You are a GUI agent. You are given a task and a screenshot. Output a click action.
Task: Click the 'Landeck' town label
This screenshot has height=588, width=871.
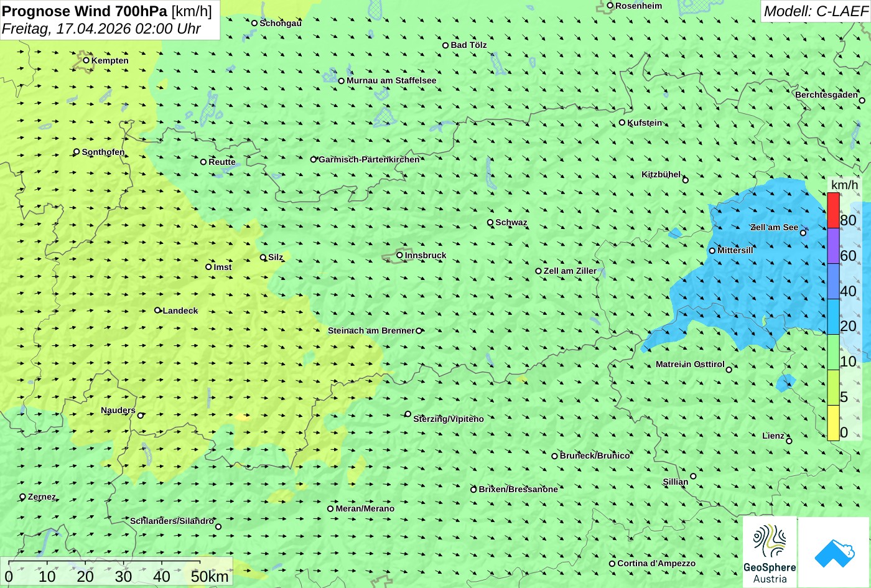(180, 310)
